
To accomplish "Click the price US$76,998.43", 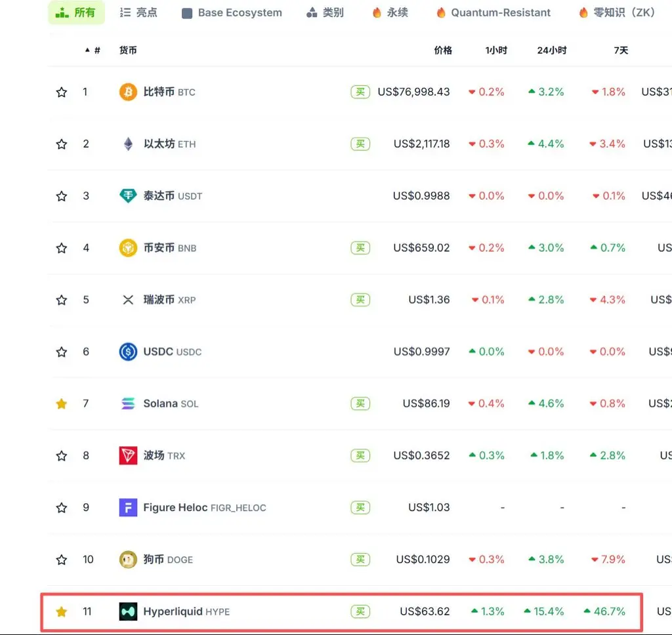I will click(413, 92).
